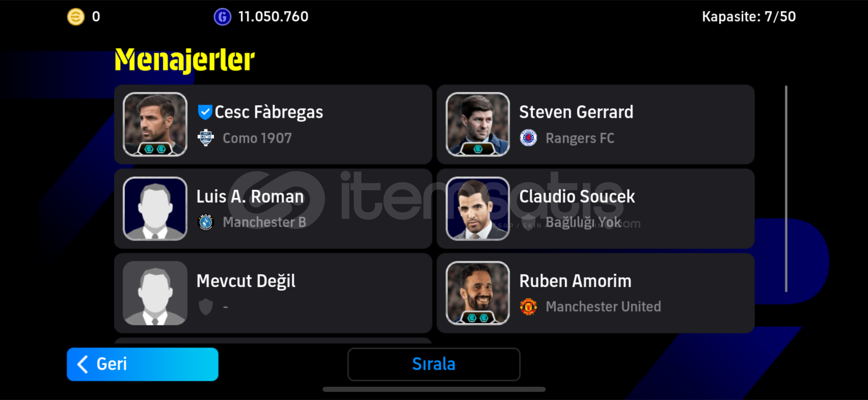The width and height of the screenshot is (868, 400).
Task: Tap the back chevron on Geri button
Action: click(x=82, y=364)
